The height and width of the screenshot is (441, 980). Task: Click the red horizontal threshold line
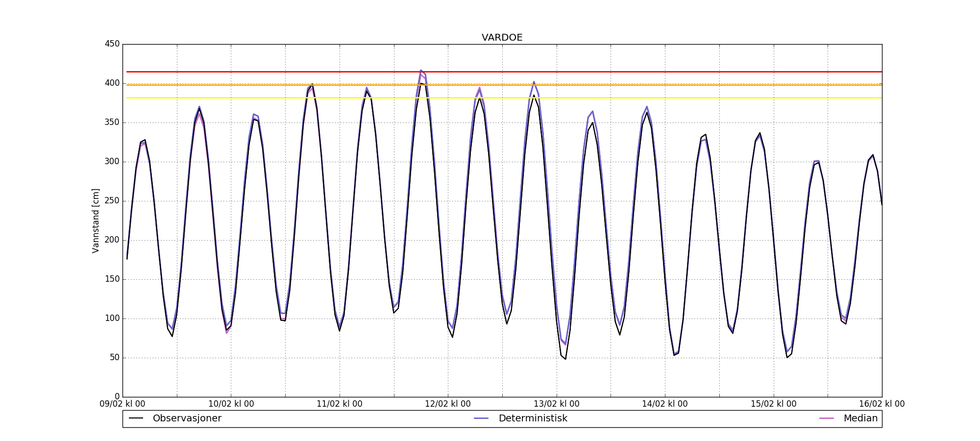pos(504,72)
